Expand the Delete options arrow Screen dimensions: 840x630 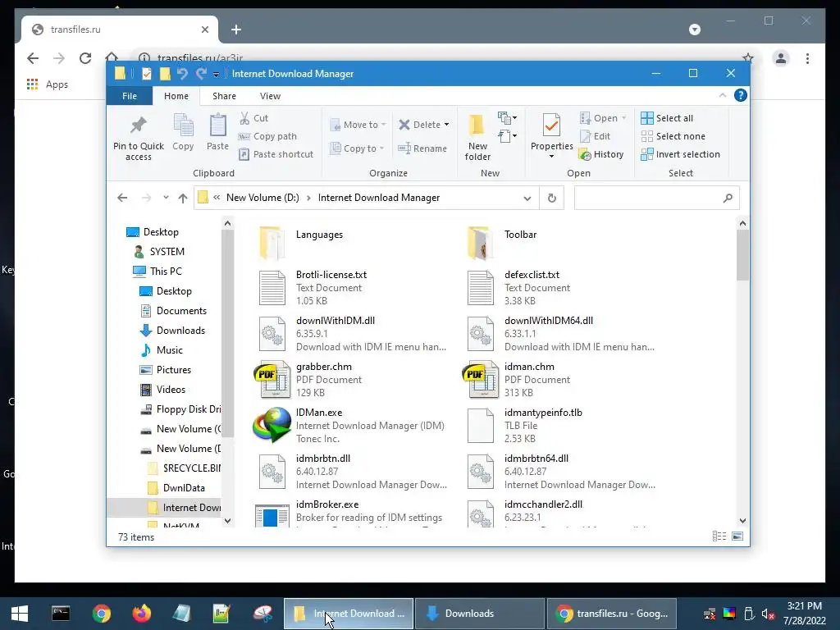tap(447, 125)
